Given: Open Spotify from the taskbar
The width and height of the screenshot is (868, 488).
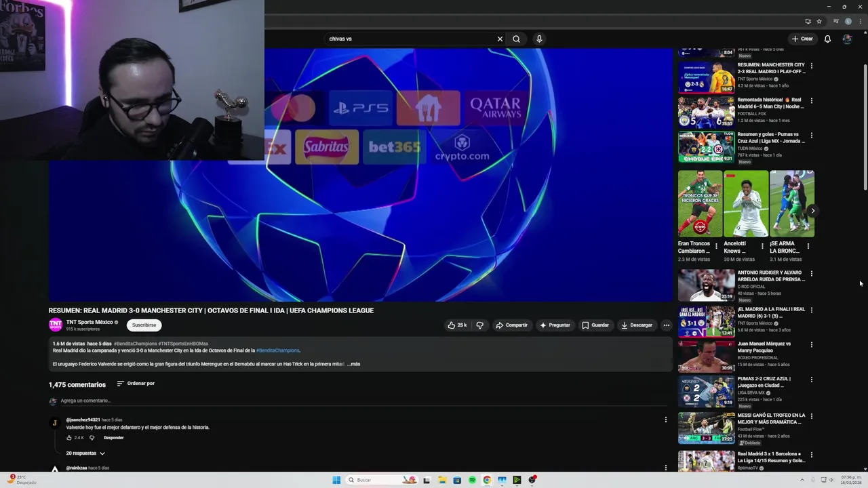Looking at the screenshot, I should pos(472,480).
